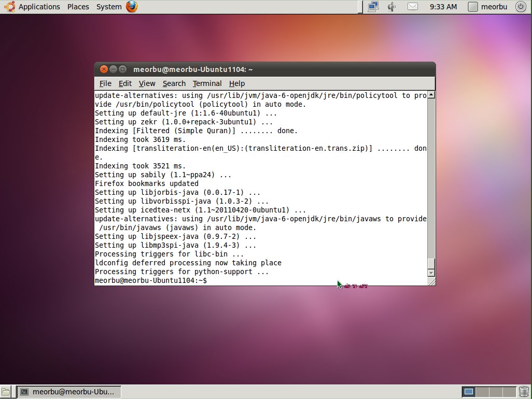
Task: Open the Terminal menu in the menu bar
Action: point(207,83)
